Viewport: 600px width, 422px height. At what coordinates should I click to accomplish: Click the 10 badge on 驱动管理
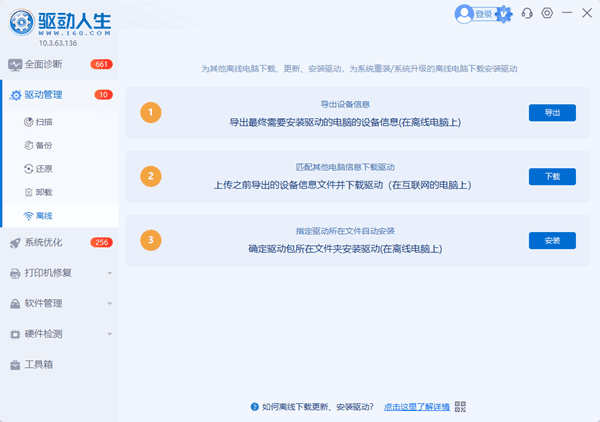103,95
